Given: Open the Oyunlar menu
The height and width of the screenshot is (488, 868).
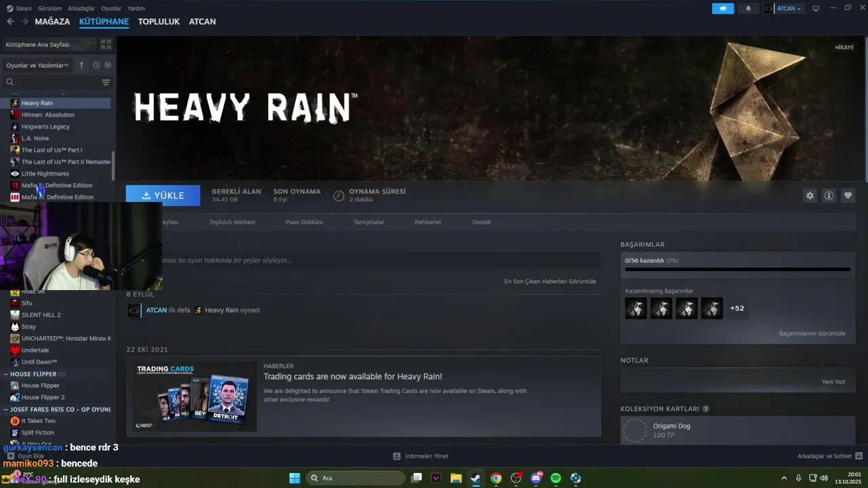Looking at the screenshot, I should (111, 8).
